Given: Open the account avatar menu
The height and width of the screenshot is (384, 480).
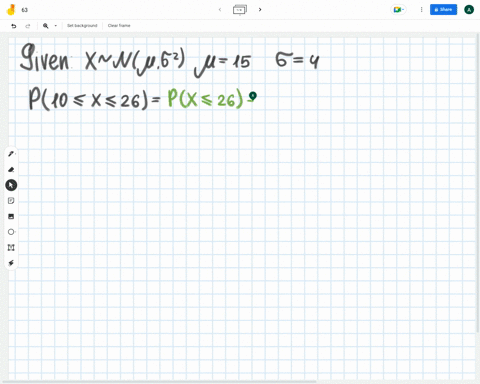Looking at the screenshot, I should [x=469, y=10].
